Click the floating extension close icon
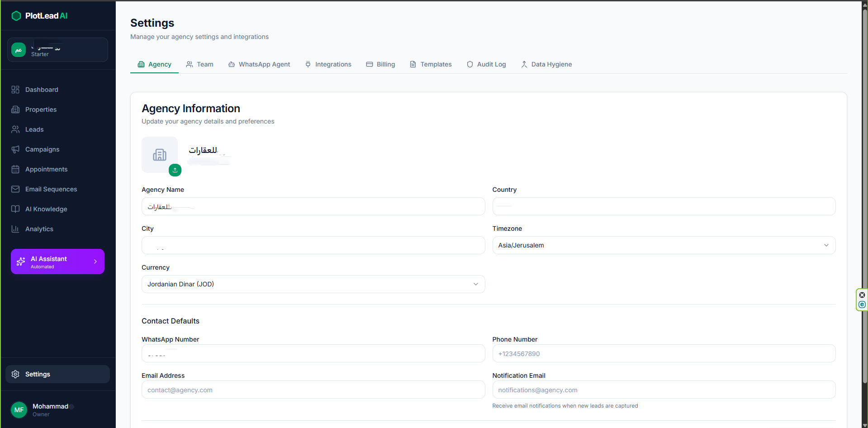The width and height of the screenshot is (868, 428). [x=862, y=295]
